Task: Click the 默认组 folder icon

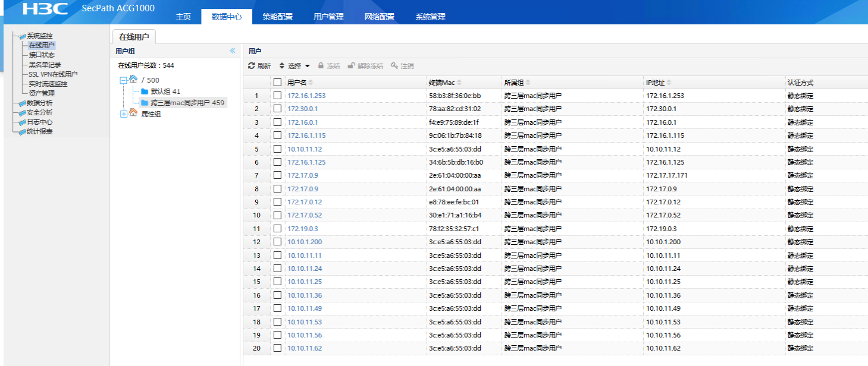Action: [145, 91]
